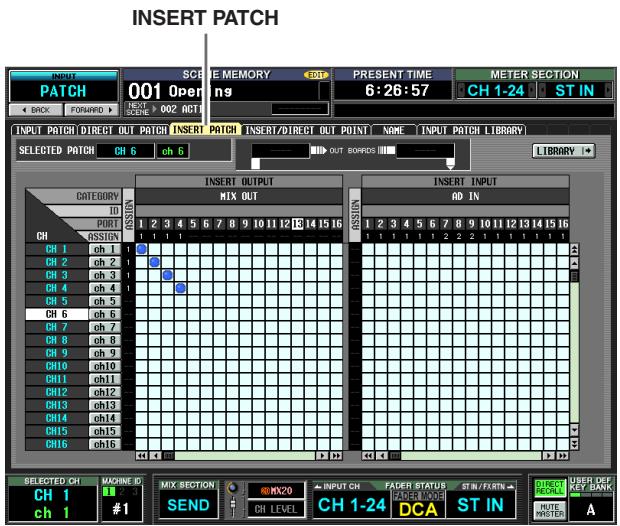Screen dimensions: 620x526
Task: Click the ch12 name button
Action: click(x=105, y=392)
